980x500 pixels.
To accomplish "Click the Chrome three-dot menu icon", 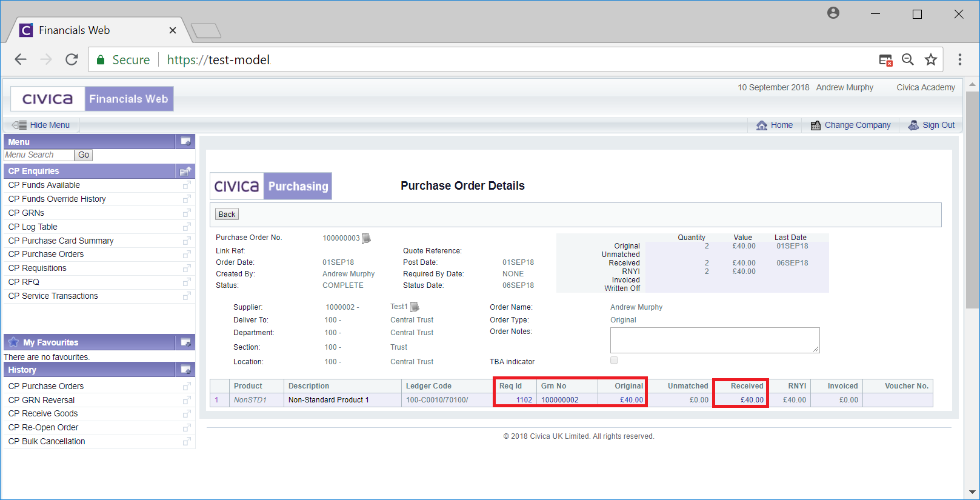I will 960,59.
